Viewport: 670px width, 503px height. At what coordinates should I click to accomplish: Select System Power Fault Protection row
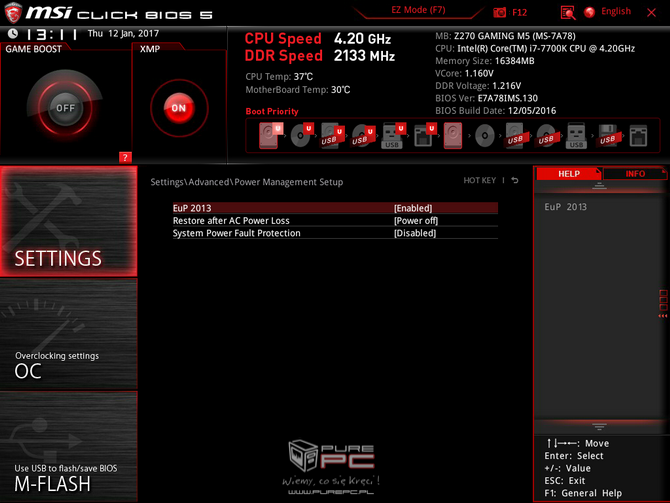[x=335, y=233]
